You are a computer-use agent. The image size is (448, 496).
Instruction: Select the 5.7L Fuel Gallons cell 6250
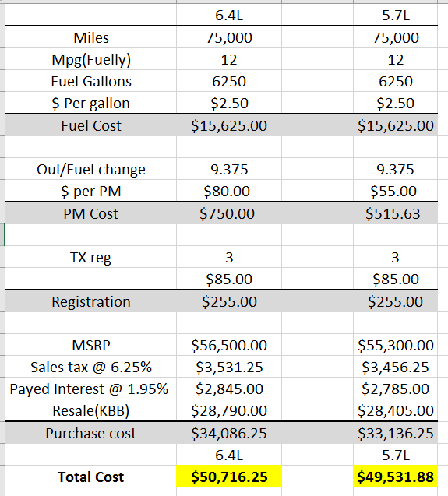[396, 81]
